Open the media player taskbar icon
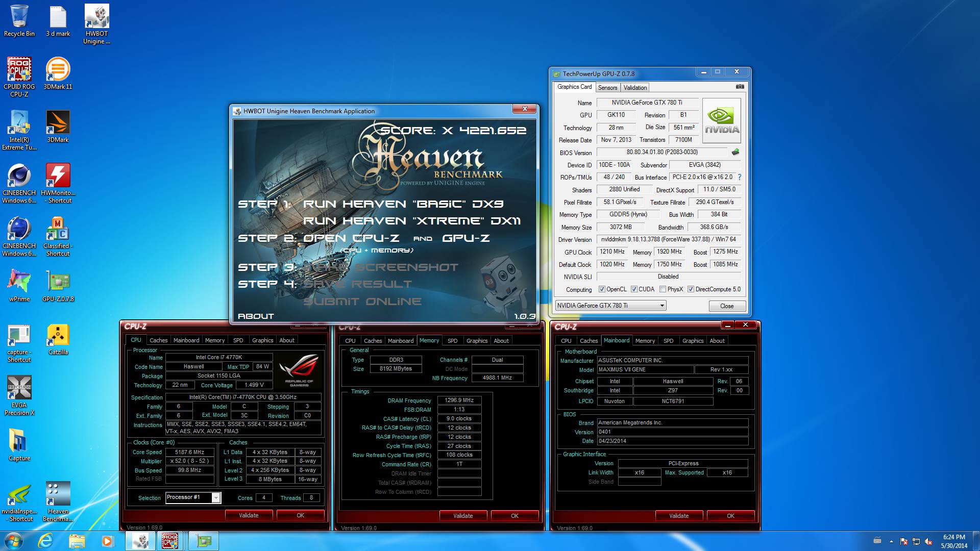The image size is (980, 551). tap(107, 541)
